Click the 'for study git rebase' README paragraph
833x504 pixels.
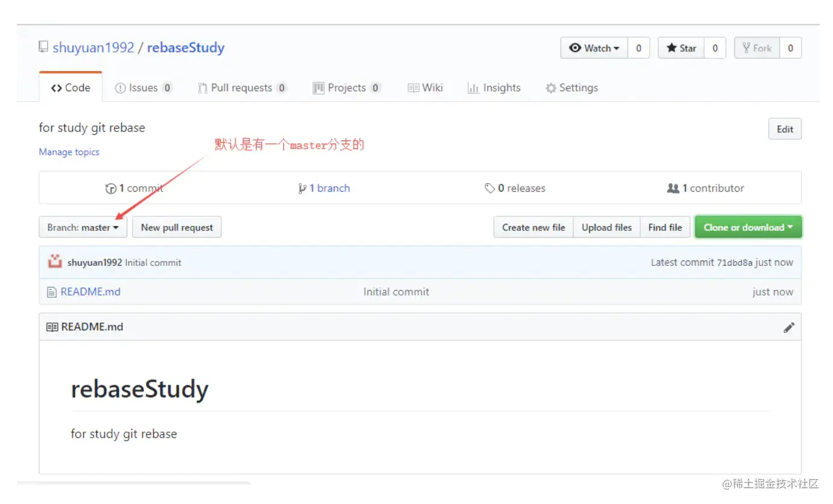[124, 434]
